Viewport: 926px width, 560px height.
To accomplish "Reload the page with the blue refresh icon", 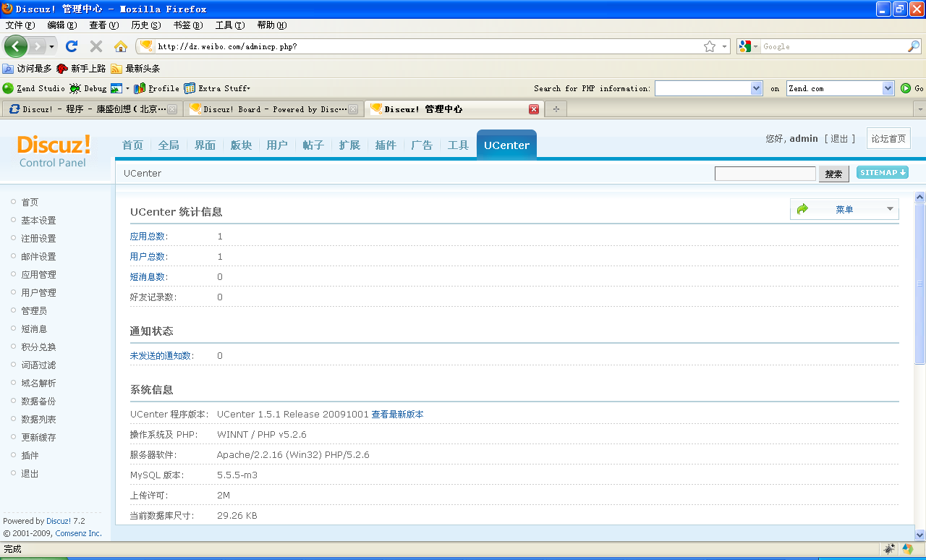I will (x=72, y=46).
